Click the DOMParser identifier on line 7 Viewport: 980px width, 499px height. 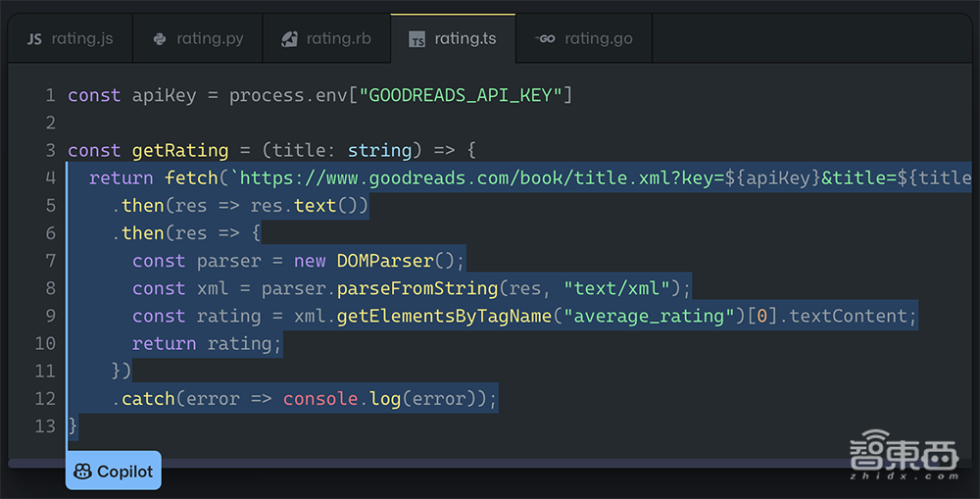[x=385, y=261]
